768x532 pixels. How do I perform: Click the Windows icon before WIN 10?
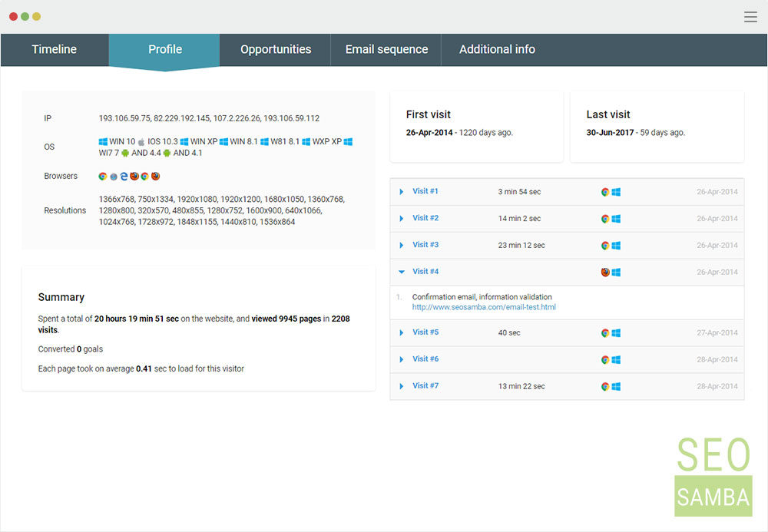(x=103, y=142)
